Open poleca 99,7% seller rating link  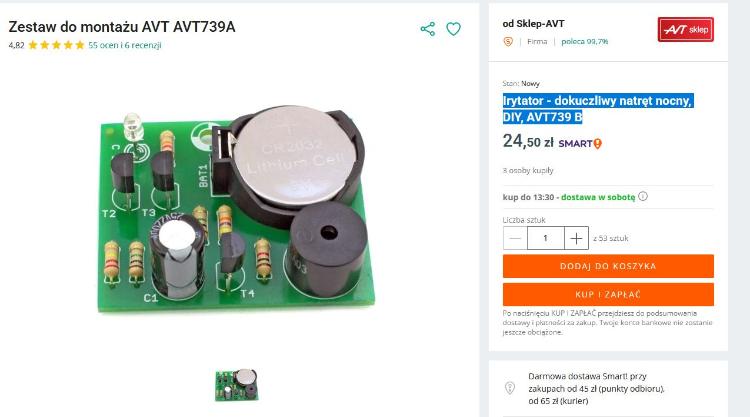585,42
